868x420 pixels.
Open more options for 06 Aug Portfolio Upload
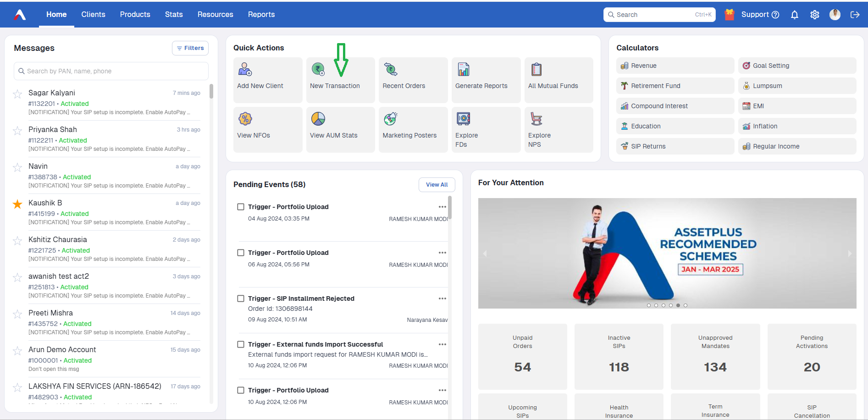pyautogui.click(x=442, y=253)
